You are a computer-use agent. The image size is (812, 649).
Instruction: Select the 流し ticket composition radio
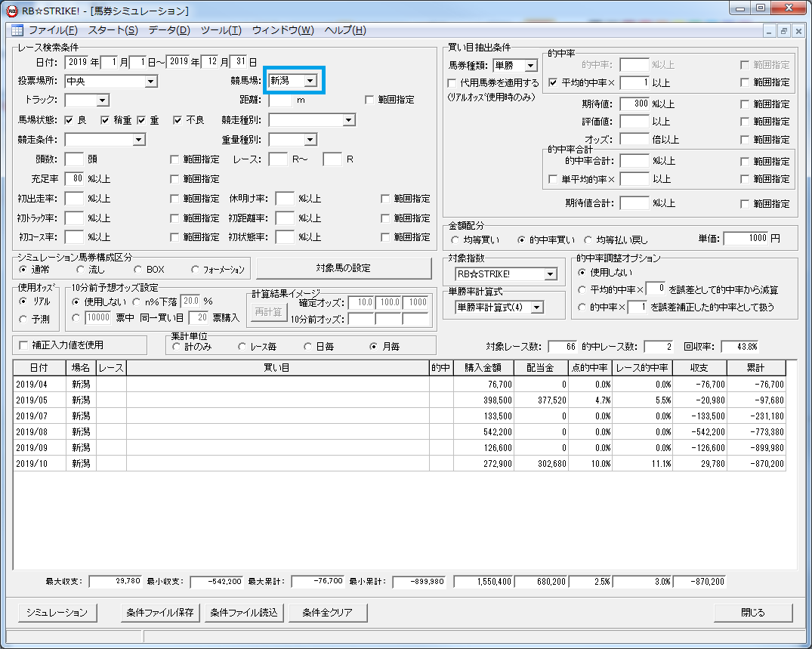[x=80, y=269]
